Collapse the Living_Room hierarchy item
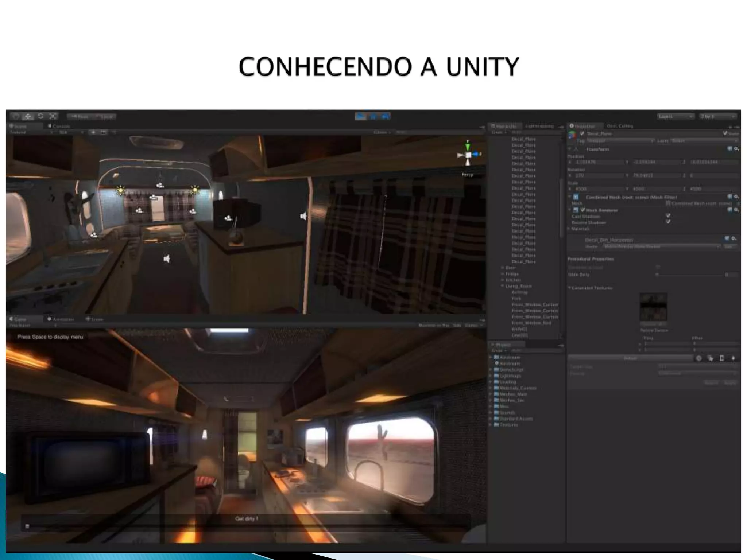 click(503, 286)
